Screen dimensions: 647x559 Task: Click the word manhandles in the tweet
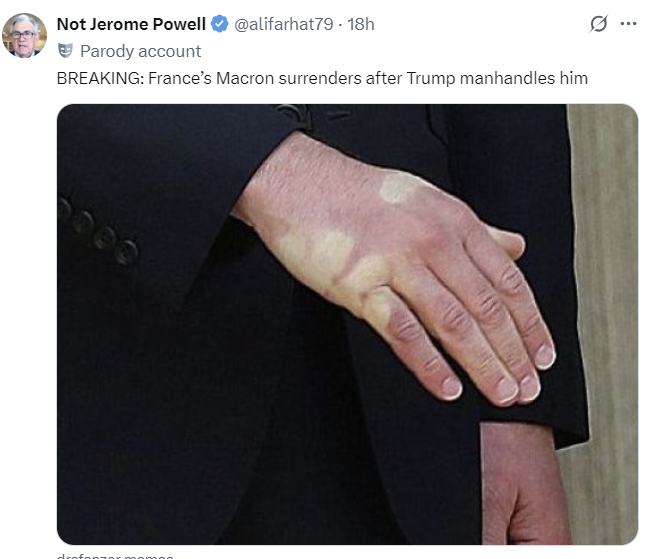coord(507,78)
